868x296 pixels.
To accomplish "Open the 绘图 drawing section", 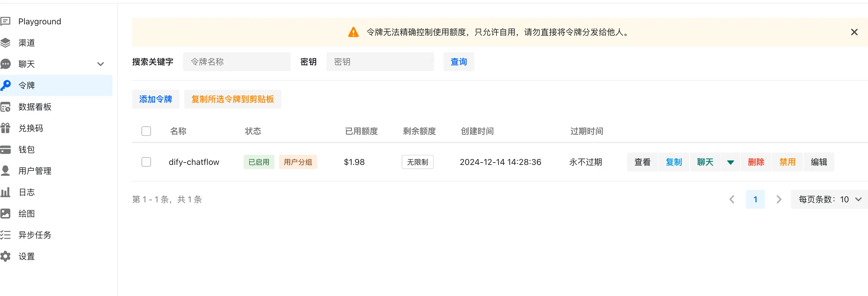I will pyautogui.click(x=26, y=213).
